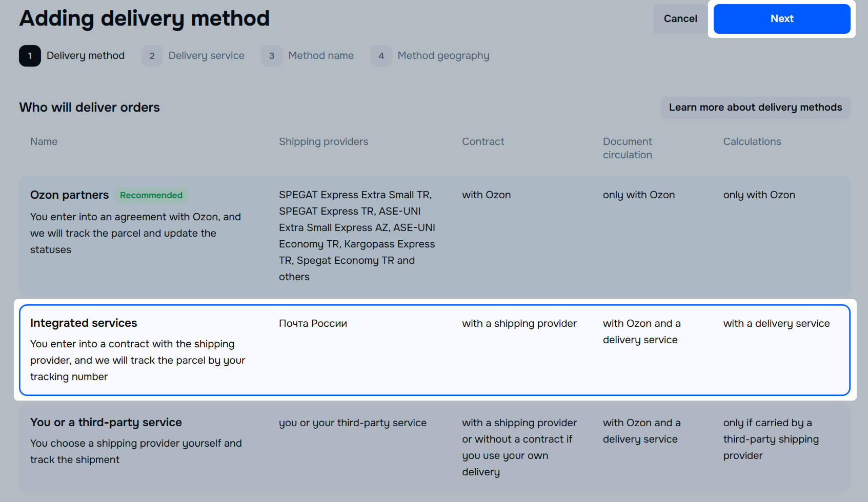Image resolution: width=868 pixels, height=502 pixels.
Task: Select the Ozon partners delivery option
Action: click(70, 195)
